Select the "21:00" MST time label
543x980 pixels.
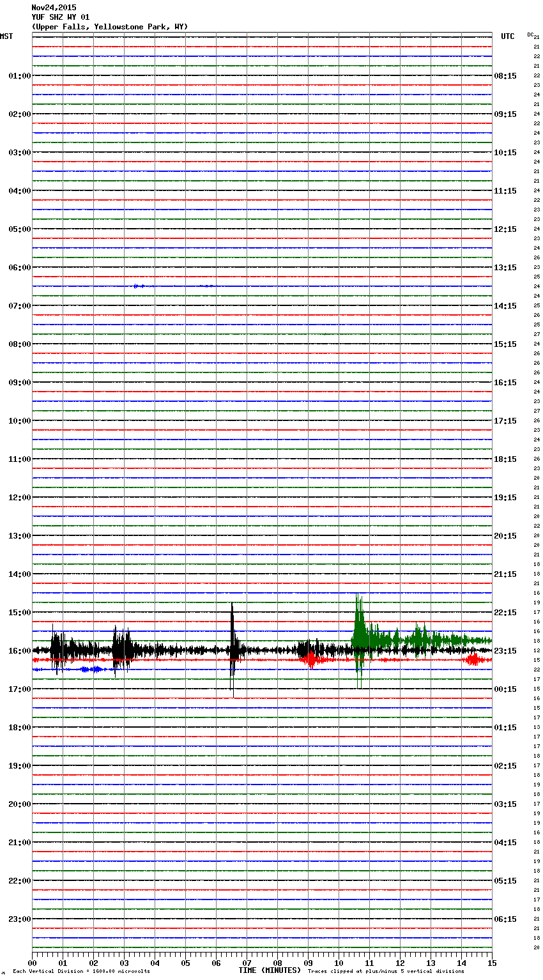click(x=20, y=843)
